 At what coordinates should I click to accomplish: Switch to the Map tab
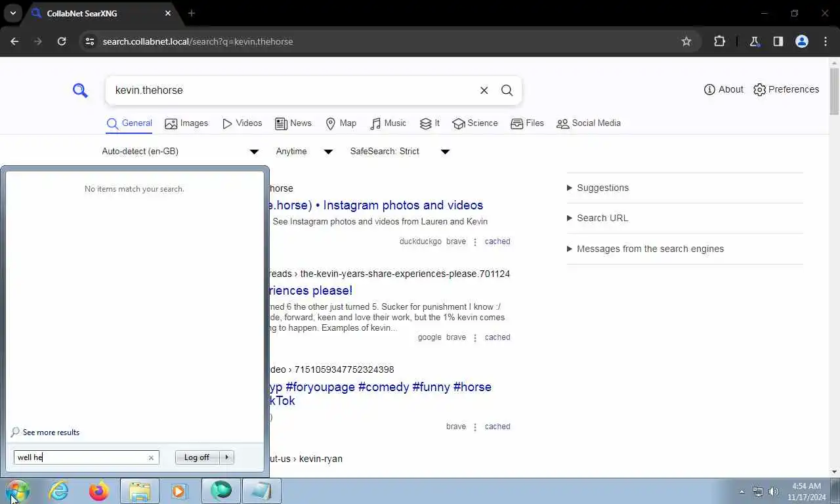[341, 123]
